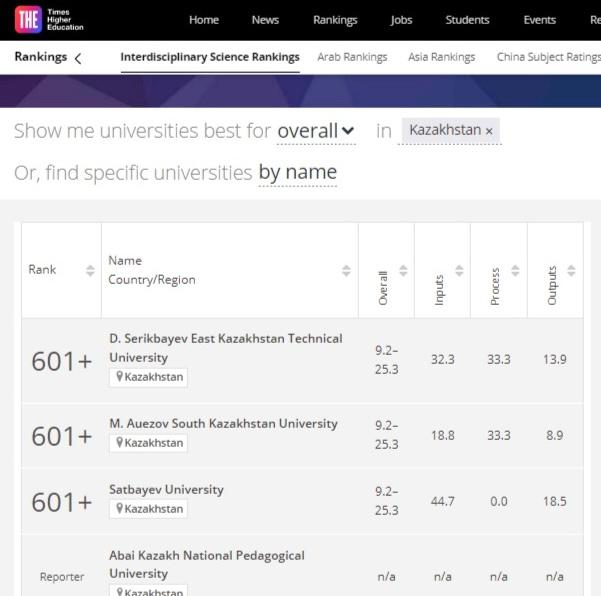Sort by Outputs score arrows
Image resolution: width=601 pixels, height=596 pixels.
click(571, 270)
